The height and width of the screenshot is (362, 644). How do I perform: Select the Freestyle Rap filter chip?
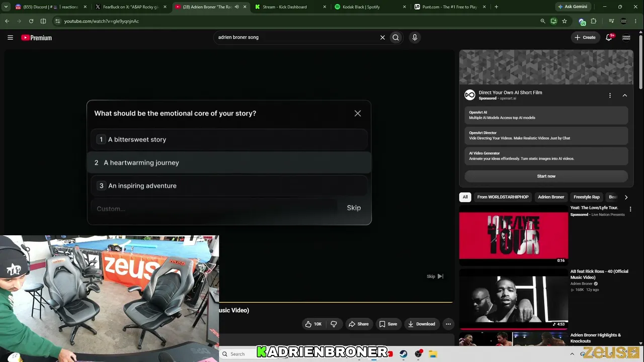click(587, 197)
